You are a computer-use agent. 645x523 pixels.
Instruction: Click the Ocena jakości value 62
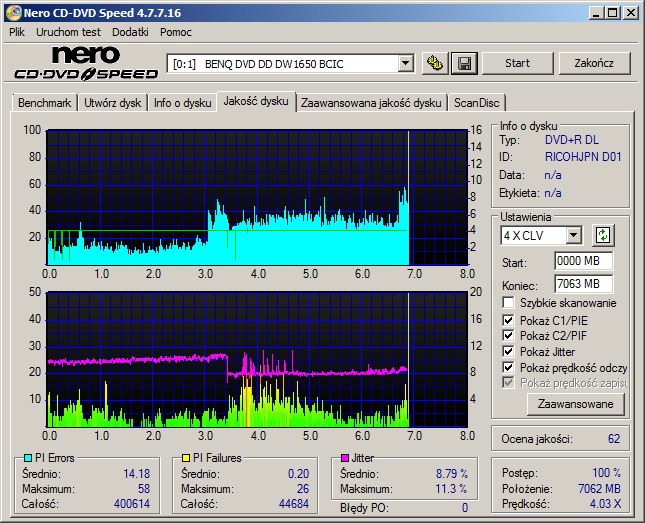coord(614,439)
